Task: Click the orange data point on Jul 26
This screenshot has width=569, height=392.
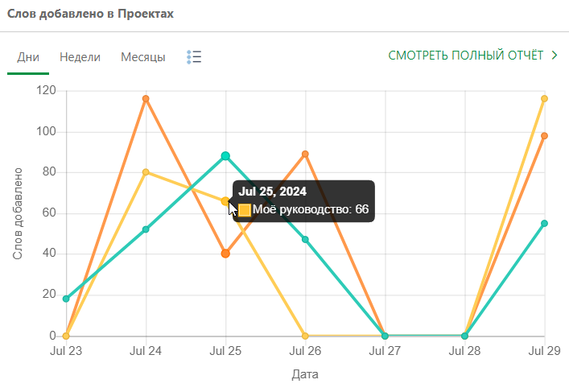Action: point(305,154)
